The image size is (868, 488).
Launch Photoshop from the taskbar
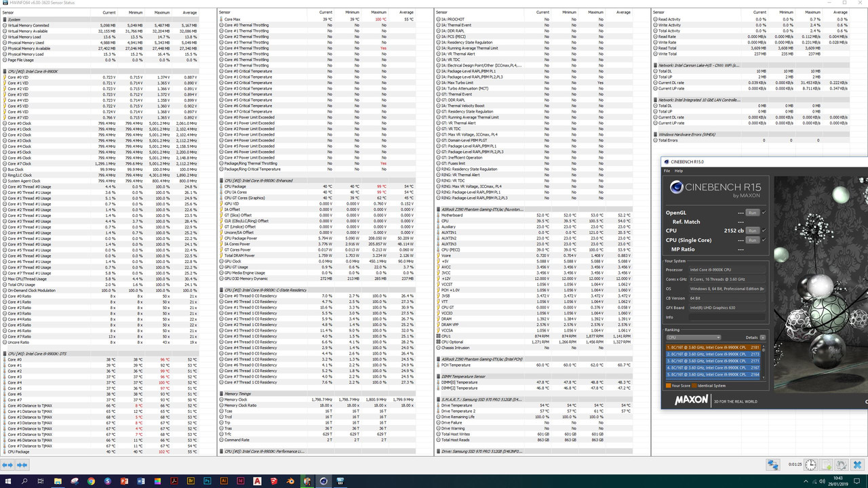pos(206,481)
